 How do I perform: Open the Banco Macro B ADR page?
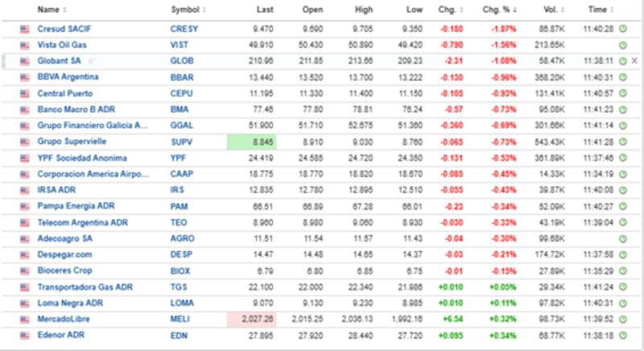coord(75,109)
